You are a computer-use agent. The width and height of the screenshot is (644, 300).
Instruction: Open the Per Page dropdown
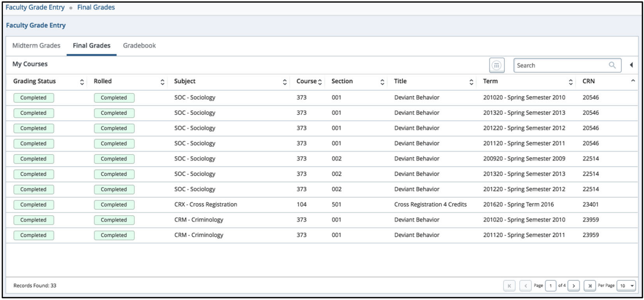pyautogui.click(x=626, y=286)
